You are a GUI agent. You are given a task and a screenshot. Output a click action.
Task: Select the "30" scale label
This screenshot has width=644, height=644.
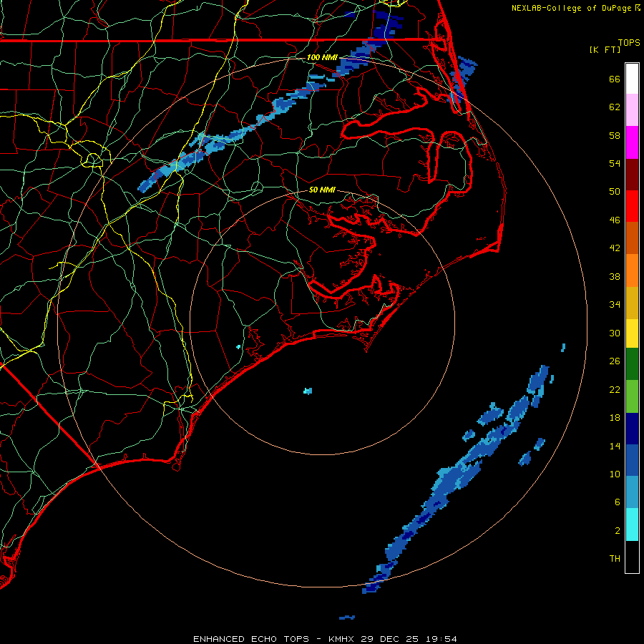click(x=615, y=333)
